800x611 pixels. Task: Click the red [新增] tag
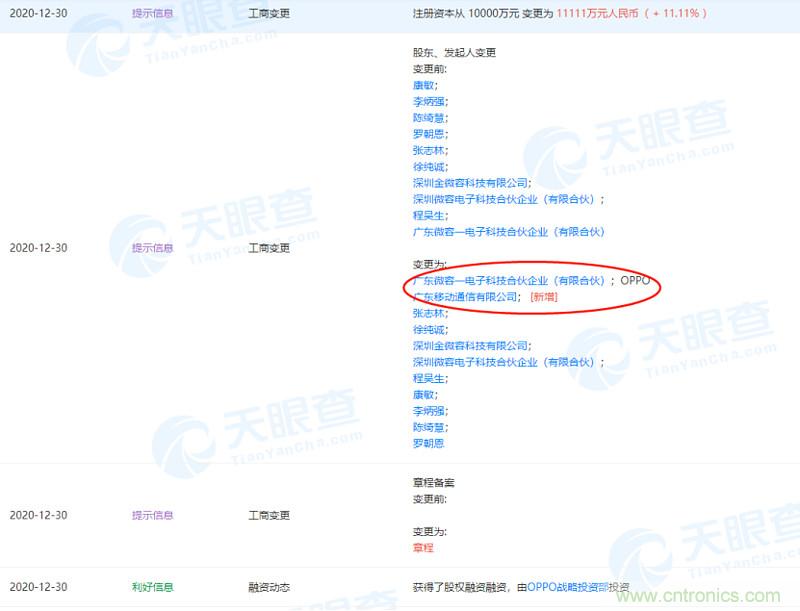[x=544, y=297]
